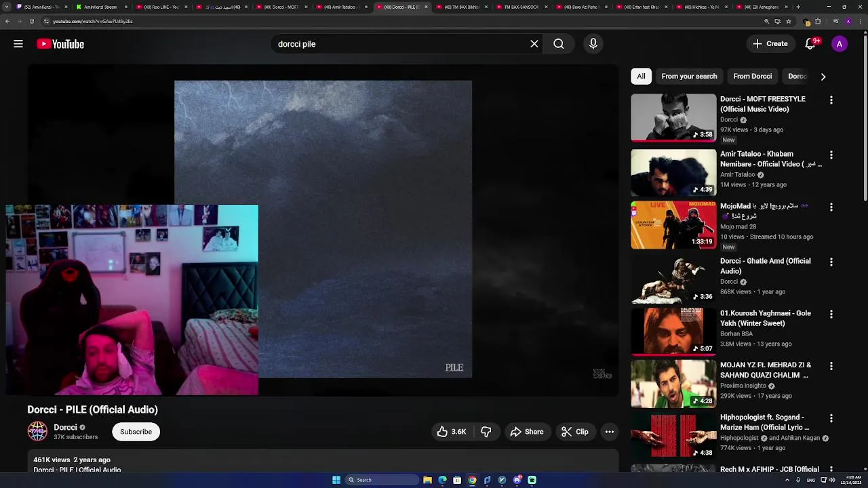
Task: Open more actions menu beside Clip
Action: point(610,432)
